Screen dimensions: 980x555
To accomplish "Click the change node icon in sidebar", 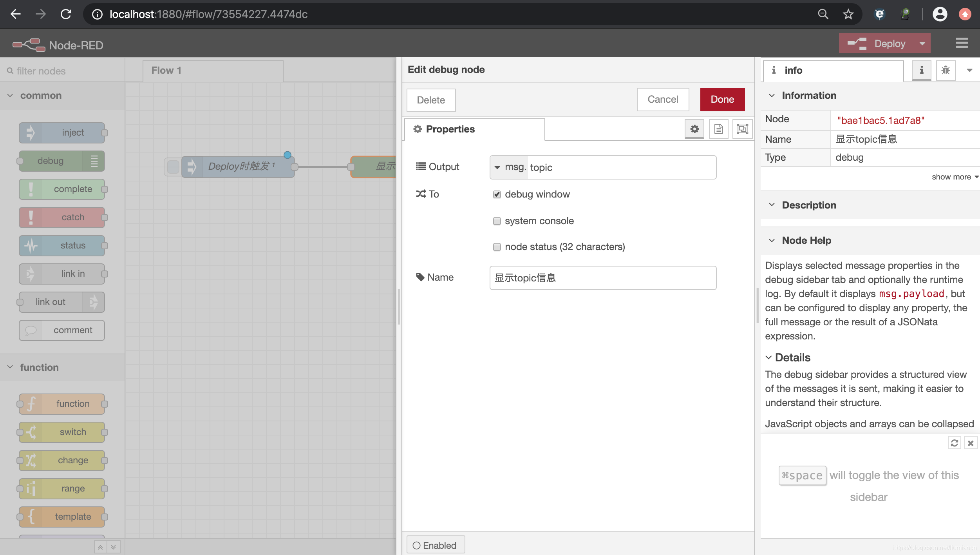I will pyautogui.click(x=31, y=460).
